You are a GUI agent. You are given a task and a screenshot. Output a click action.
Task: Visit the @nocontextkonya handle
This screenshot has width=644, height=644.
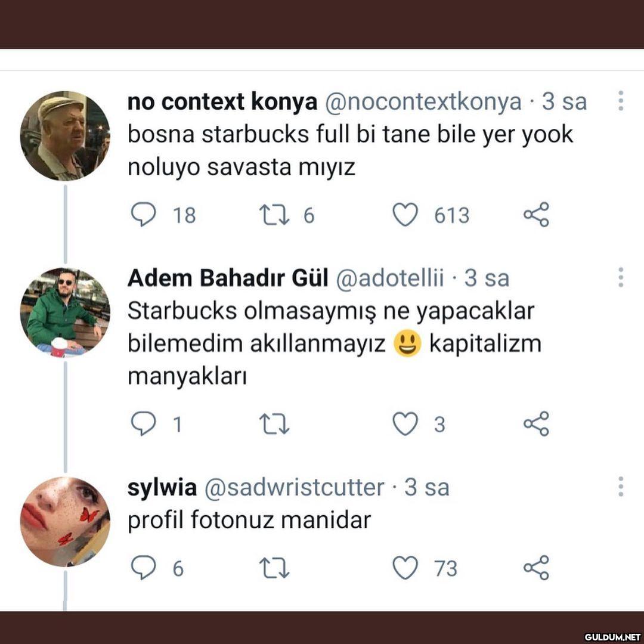click(x=423, y=103)
